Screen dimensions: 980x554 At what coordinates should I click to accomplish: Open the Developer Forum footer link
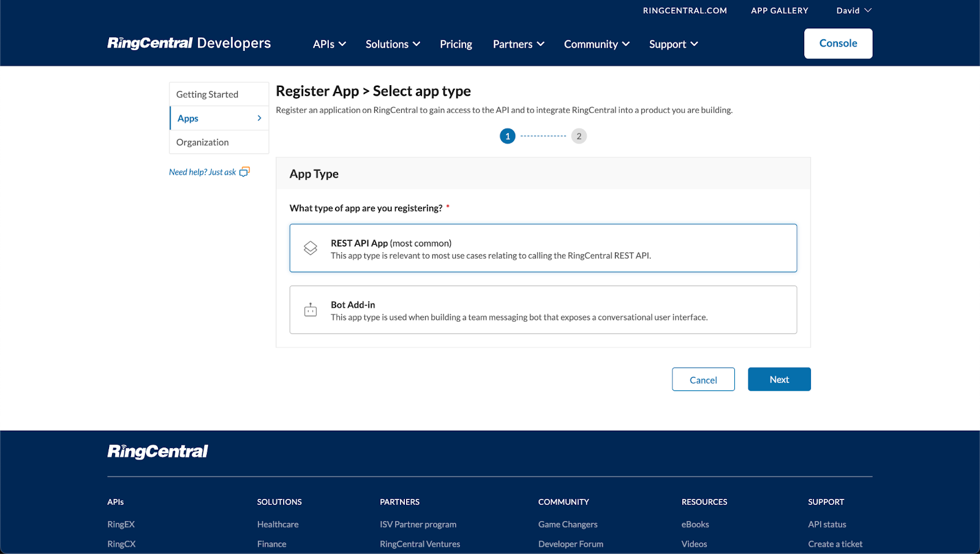coord(570,544)
